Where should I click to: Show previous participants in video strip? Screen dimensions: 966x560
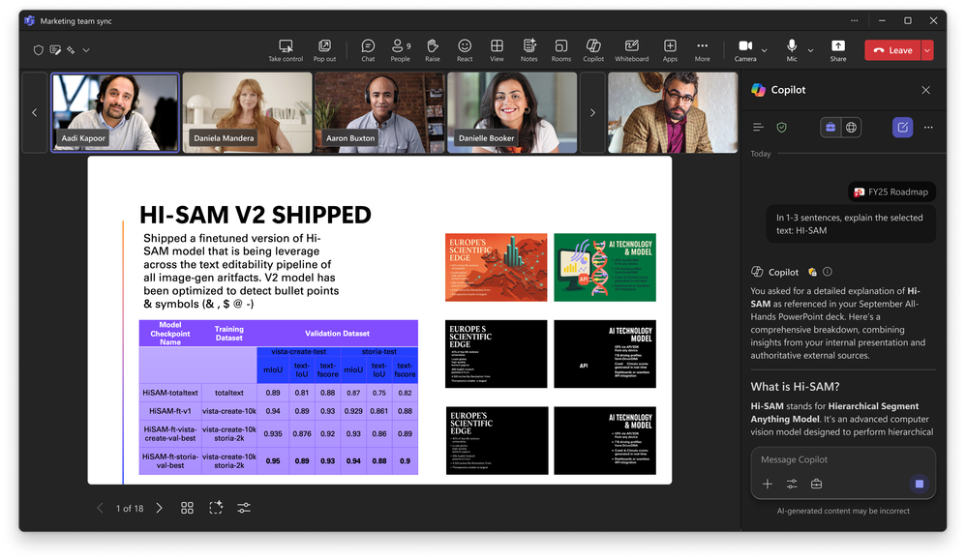[35, 112]
